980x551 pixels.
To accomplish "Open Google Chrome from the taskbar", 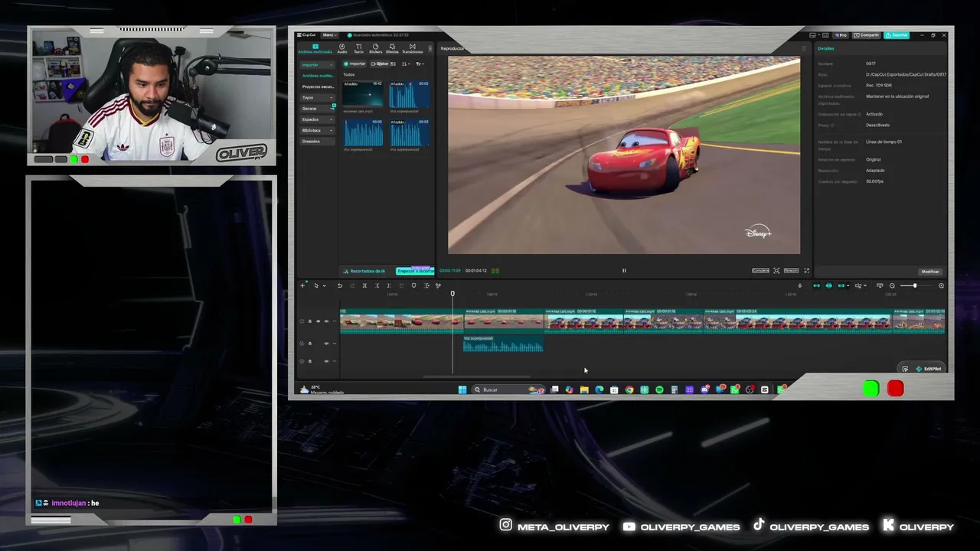I will [629, 390].
